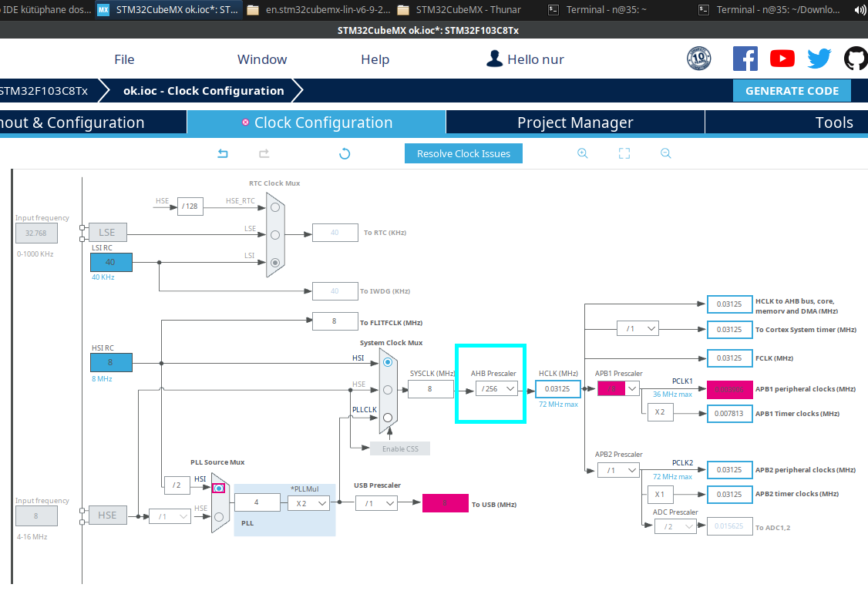This screenshot has width=868, height=591.
Task: Click the GENERATE CODE button
Action: point(792,90)
